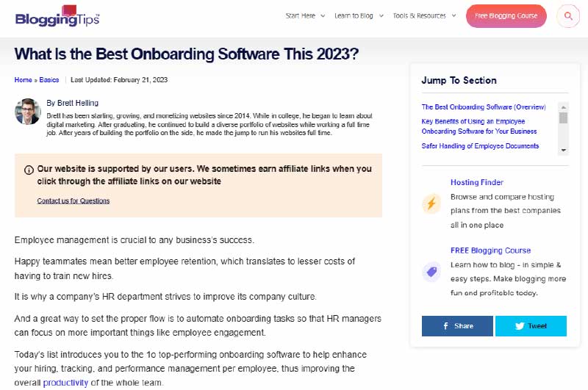
Task: Share the article on Facebook
Action: click(x=457, y=326)
